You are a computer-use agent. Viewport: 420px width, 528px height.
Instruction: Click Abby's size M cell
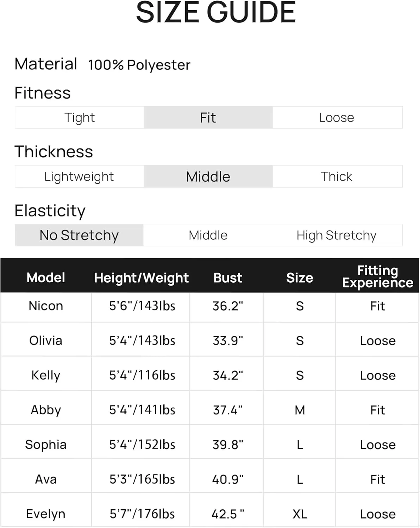tap(300, 410)
